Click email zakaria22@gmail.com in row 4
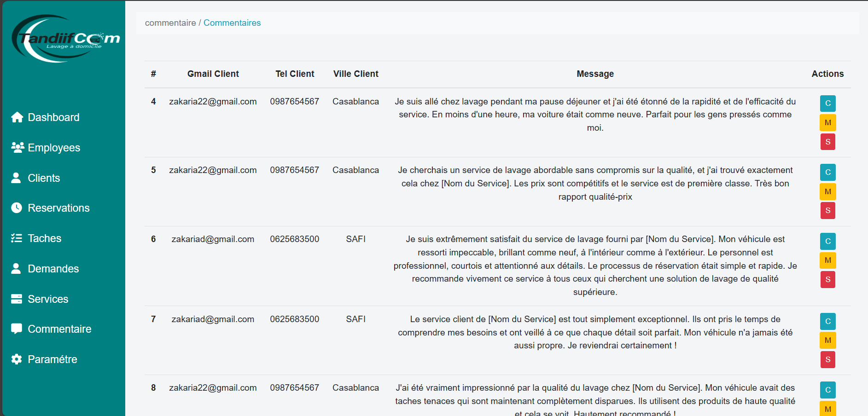 213,101
